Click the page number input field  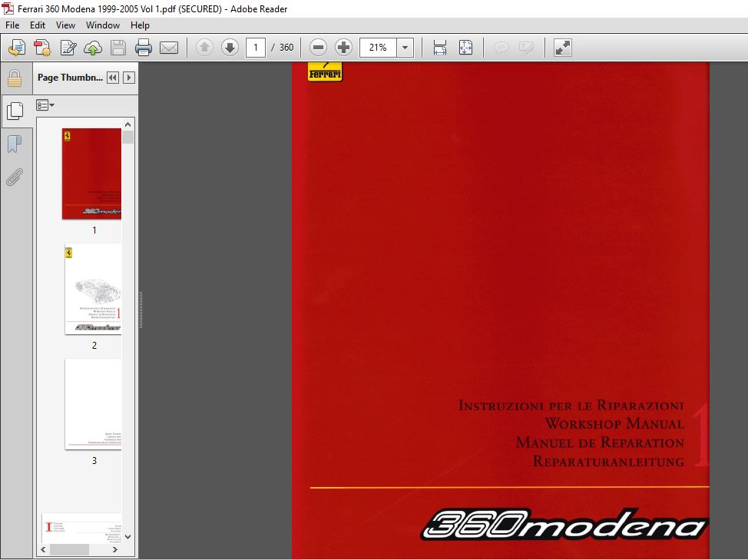click(256, 48)
